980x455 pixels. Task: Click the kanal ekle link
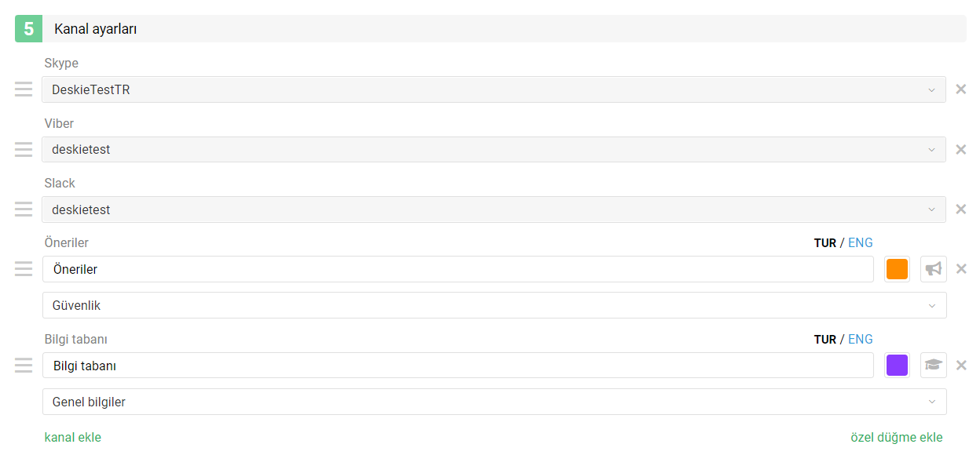pyautogui.click(x=73, y=437)
